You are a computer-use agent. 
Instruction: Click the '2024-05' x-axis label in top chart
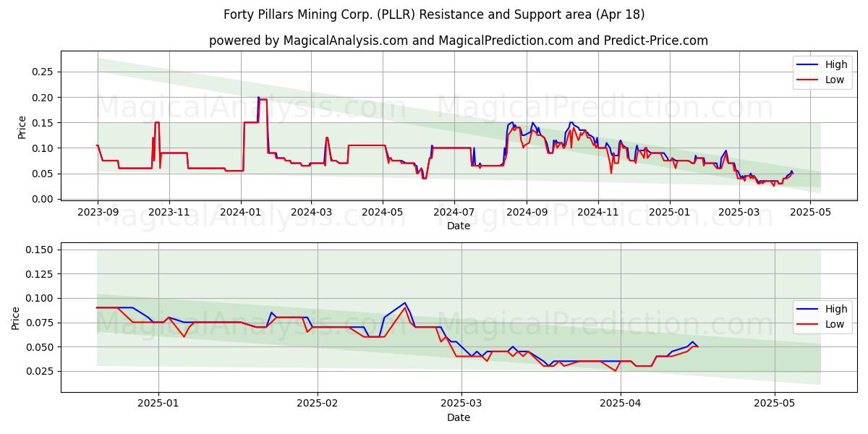point(383,212)
